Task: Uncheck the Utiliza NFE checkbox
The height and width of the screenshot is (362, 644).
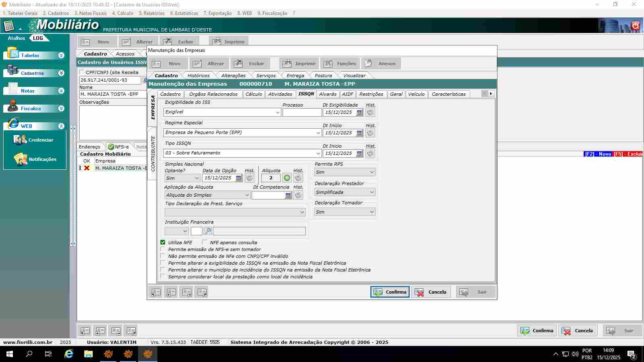Action: 163,243
